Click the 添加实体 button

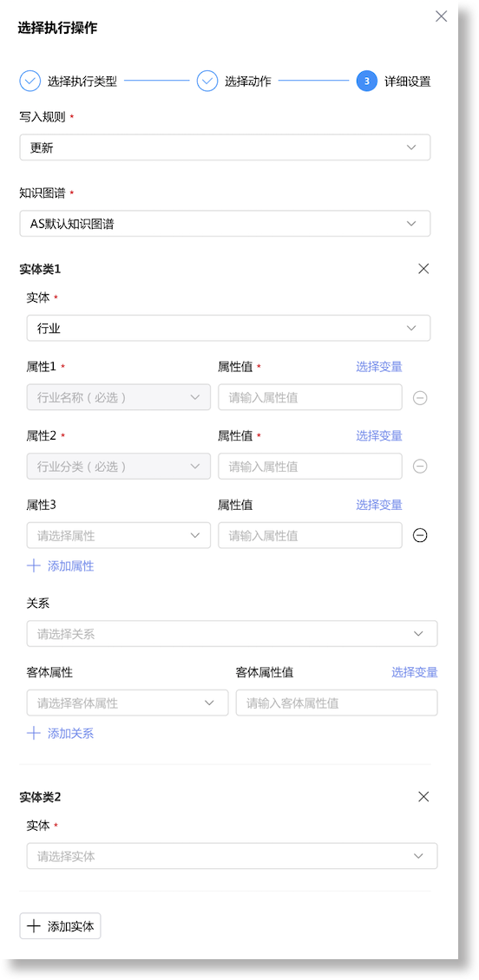[60, 926]
